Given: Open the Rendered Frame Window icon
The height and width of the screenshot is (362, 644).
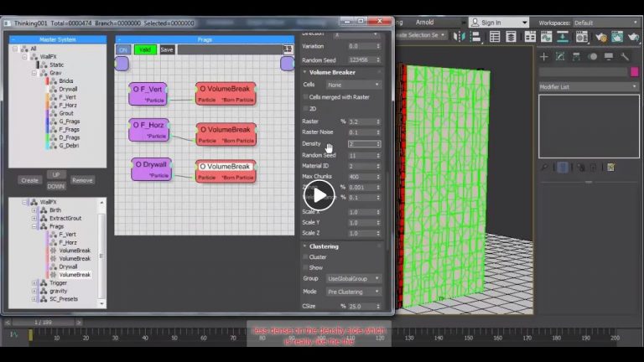Looking at the screenshot, I should [617, 37].
